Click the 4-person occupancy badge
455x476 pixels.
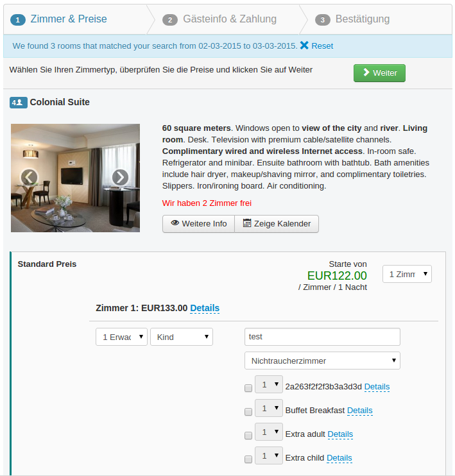click(x=18, y=103)
